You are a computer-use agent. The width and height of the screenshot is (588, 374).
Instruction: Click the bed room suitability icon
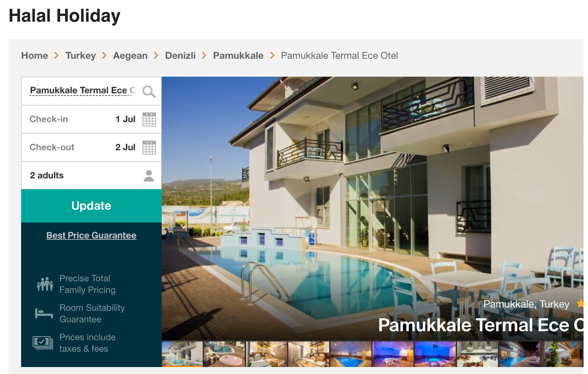44,313
